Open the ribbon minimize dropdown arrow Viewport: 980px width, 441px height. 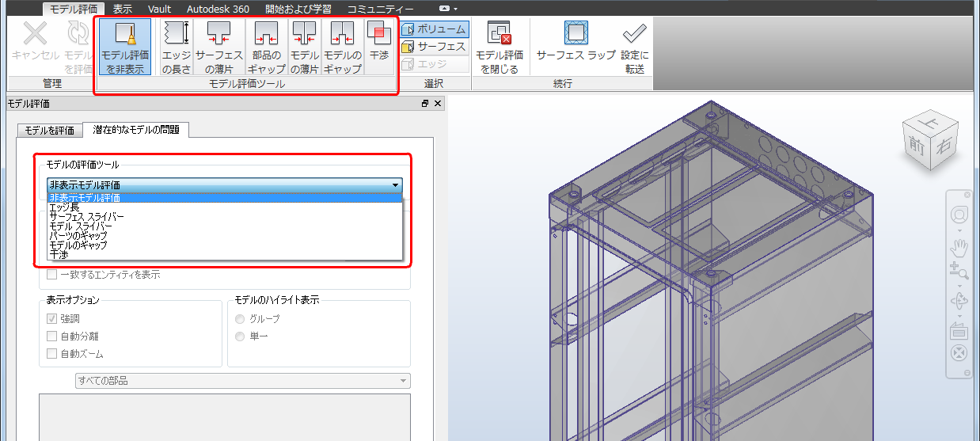coord(455,8)
